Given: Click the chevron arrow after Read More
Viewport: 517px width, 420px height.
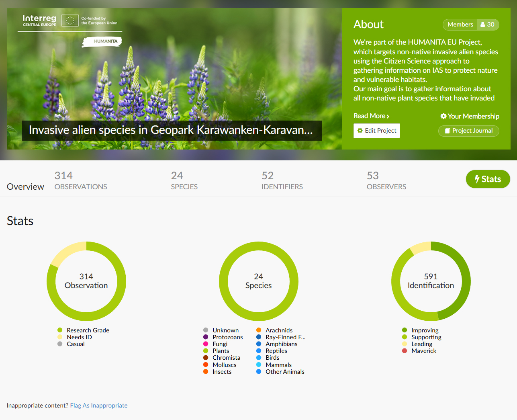Looking at the screenshot, I should (x=388, y=117).
